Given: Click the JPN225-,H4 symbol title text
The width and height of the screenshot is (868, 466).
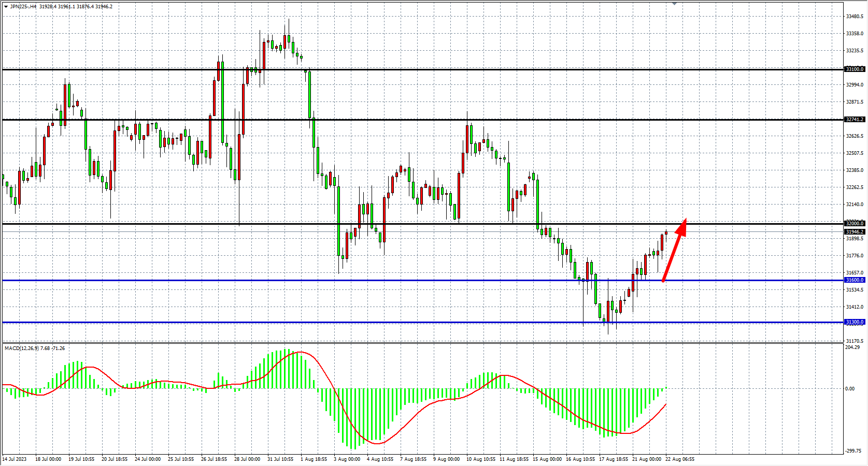Looking at the screenshot, I should click(23, 7).
